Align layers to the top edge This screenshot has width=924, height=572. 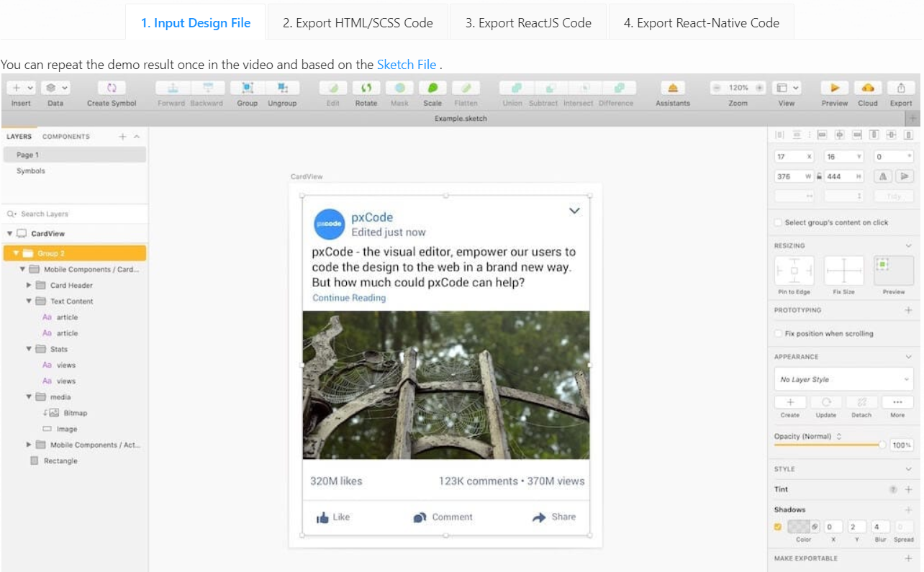pos(874,135)
